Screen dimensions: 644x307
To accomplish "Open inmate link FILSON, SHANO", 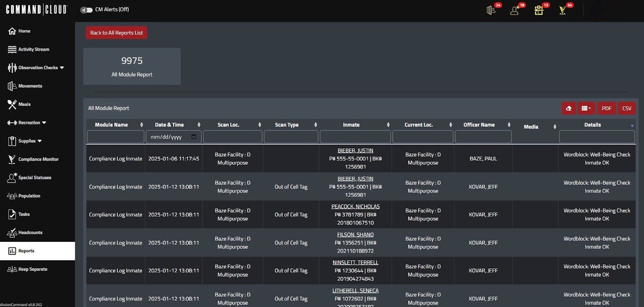I will point(355,235).
